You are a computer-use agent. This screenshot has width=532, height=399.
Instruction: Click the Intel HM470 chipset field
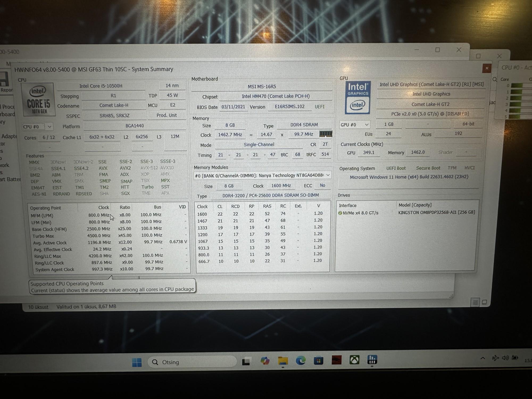click(276, 96)
